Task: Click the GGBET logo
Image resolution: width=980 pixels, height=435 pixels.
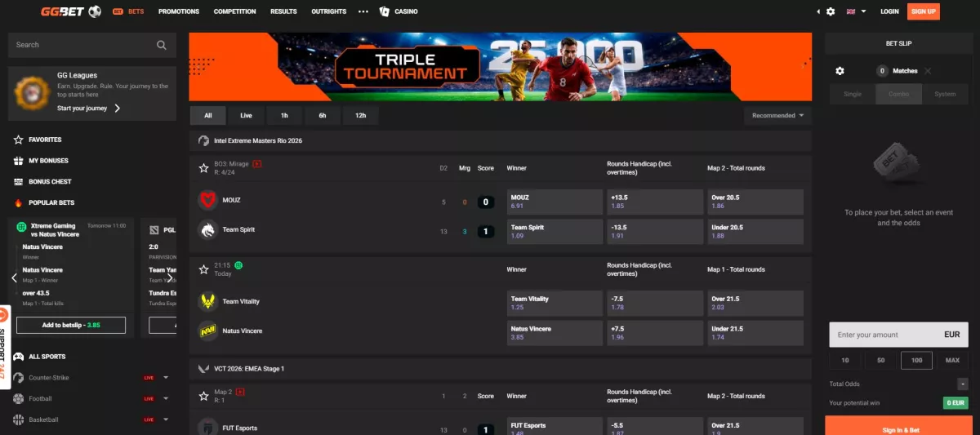Action: click(x=71, y=11)
